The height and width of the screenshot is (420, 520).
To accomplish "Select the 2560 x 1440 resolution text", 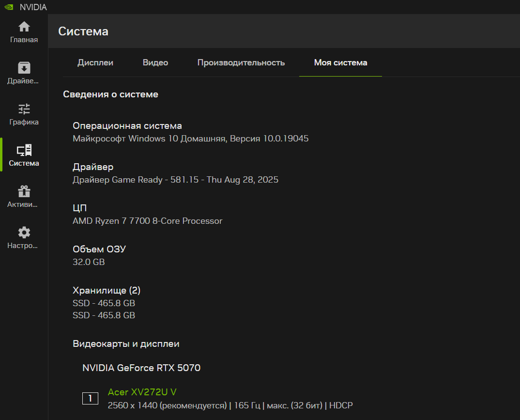I will tap(230, 405).
